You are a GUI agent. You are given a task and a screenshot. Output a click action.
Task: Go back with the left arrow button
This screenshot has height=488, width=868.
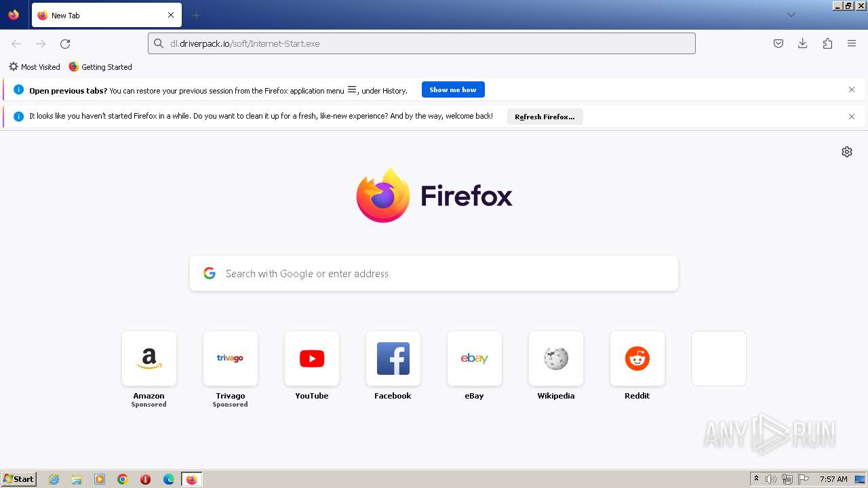pyautogui.click(x=16, y=43)
